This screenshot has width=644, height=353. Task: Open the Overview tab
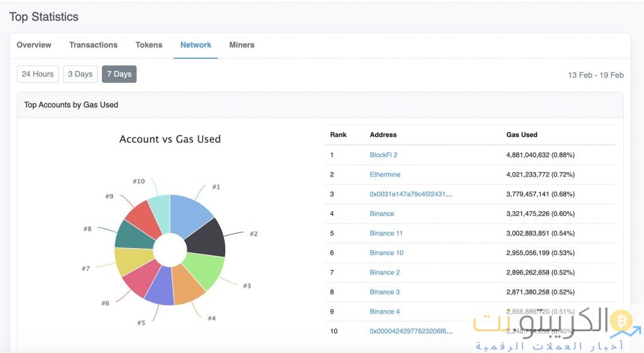34,45
